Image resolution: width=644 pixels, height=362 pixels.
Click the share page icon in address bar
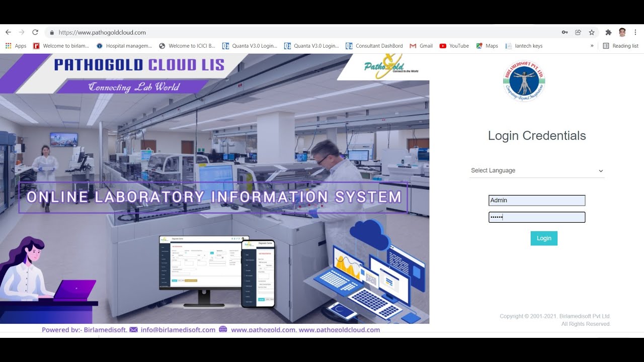[x=578, y=32]
